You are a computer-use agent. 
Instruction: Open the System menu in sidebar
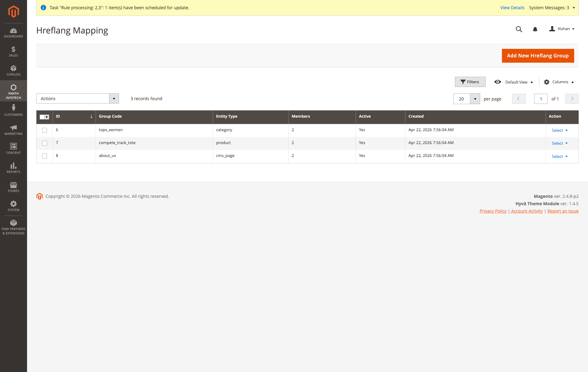point(13,206)
